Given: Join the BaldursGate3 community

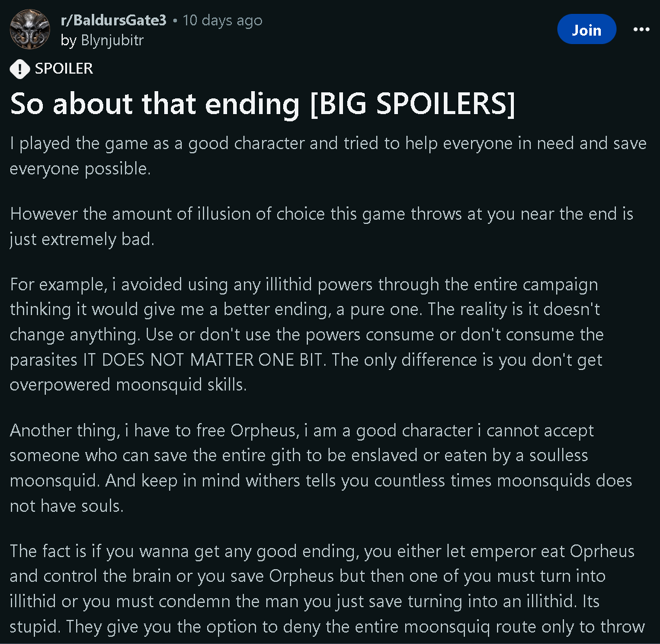Looking at the screenshot, I should pos(586,30).
